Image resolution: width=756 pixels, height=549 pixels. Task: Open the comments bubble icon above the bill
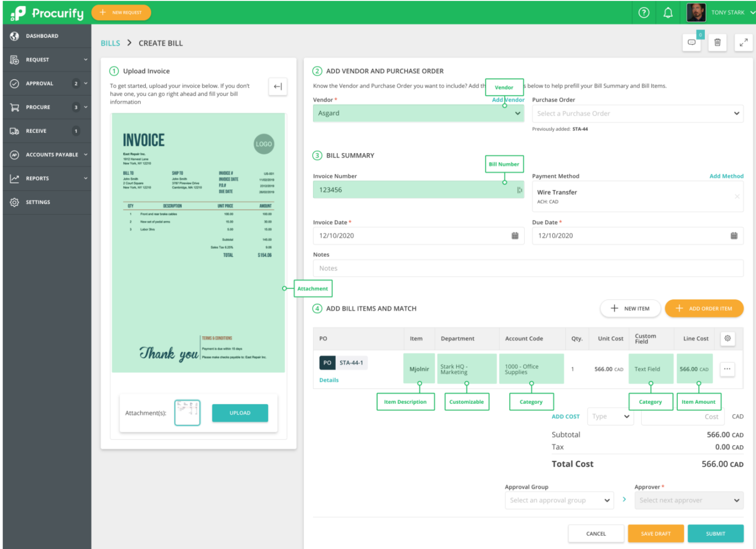tap(692, 42)
